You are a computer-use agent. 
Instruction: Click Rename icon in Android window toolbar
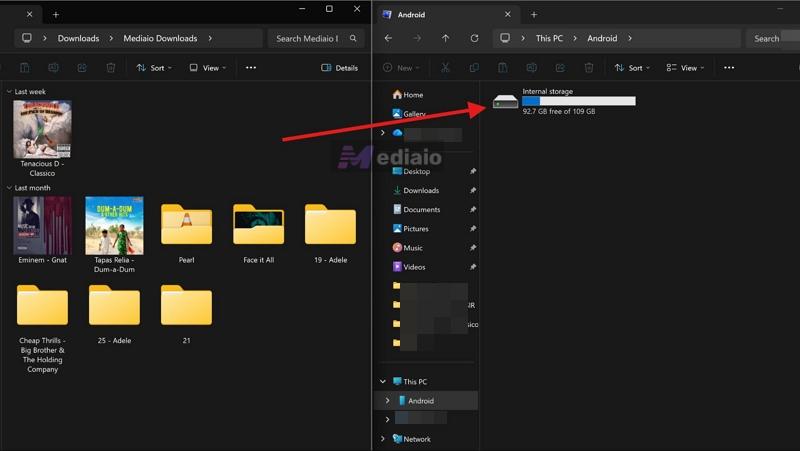point(532,68)
